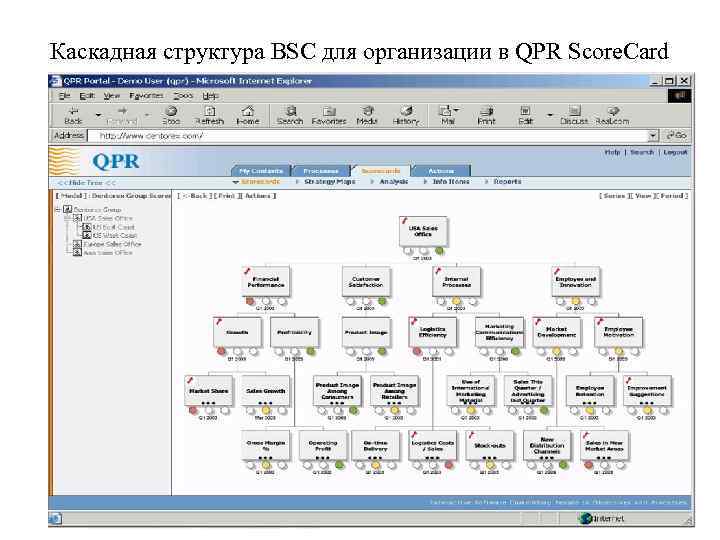Open the Mail button dropdown arrow
This screenshot has height=540, width=720.
point(456,110)
